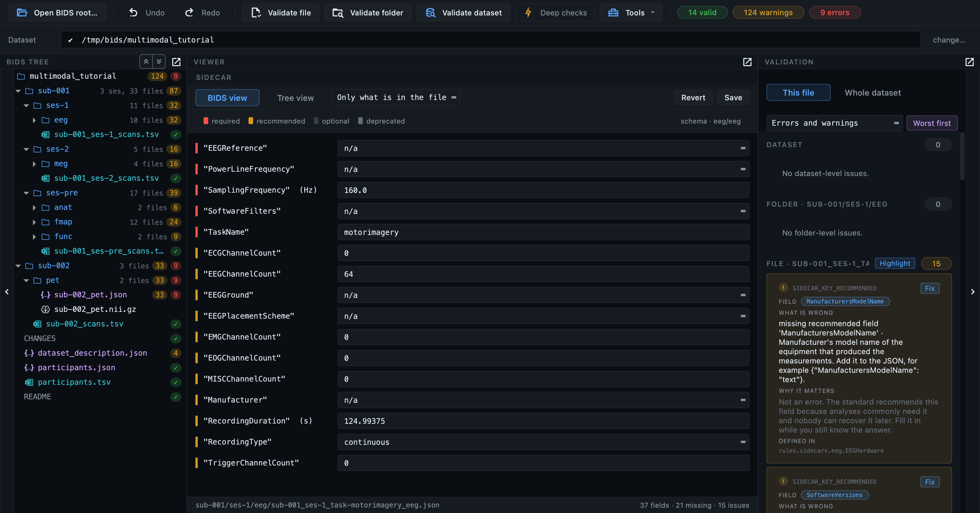Click the sub-002_pet.nii.gz brain icon
The height and width of the screenshot is (513, 980).
tap(45, 309)
